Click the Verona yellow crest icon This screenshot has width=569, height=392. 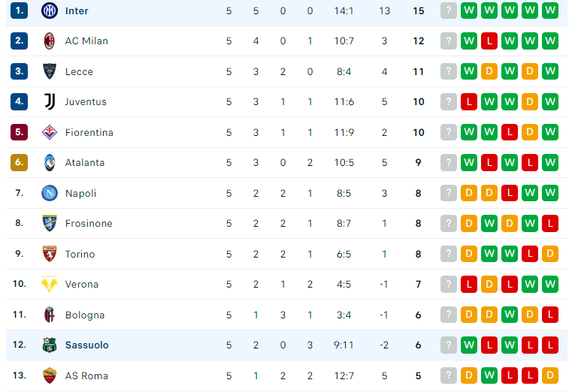pos(50,284)
